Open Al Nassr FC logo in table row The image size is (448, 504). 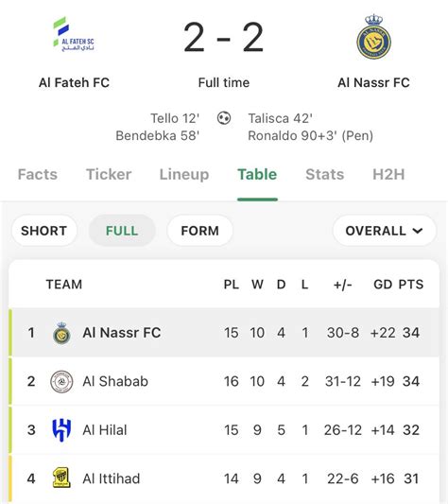pos(61,333)
